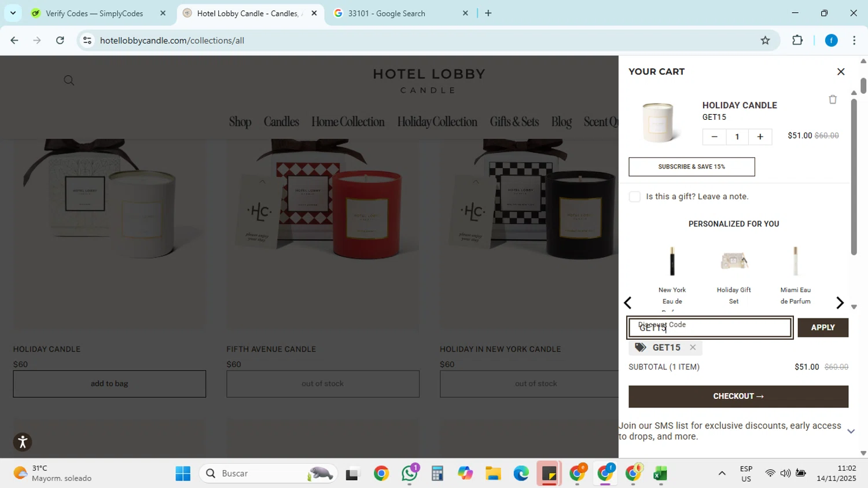Open Holiday in New York Candle title
Viewport: 868px width, 488px height.
click(500, 349)
